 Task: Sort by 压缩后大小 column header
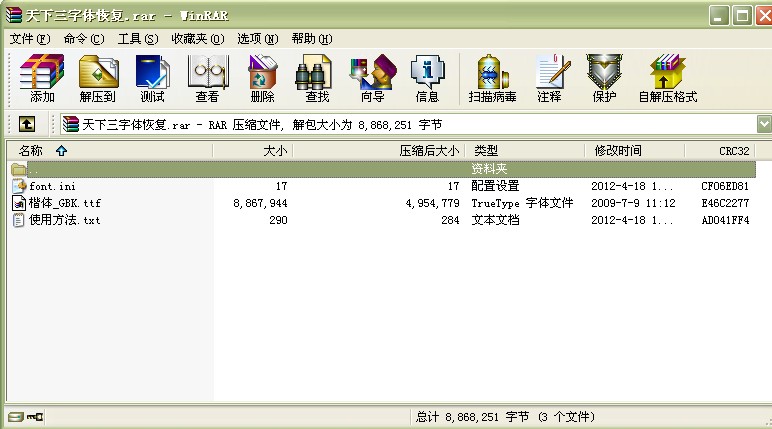(379, 151)
